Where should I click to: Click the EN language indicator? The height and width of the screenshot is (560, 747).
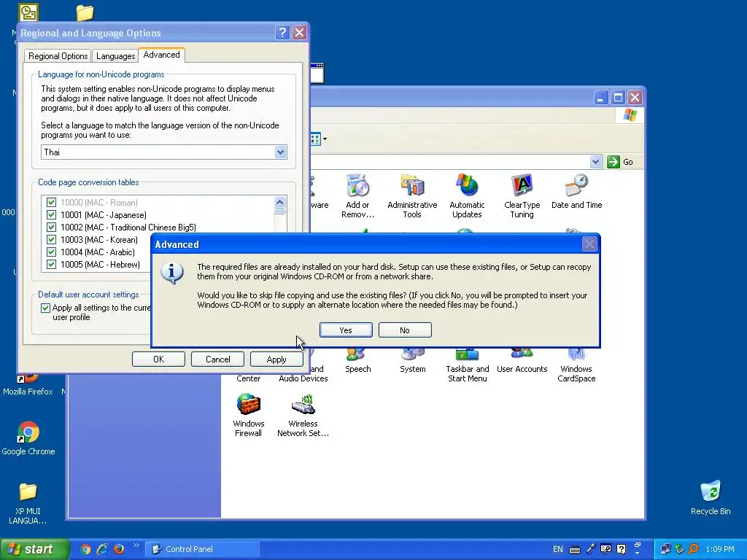(558, 549)
